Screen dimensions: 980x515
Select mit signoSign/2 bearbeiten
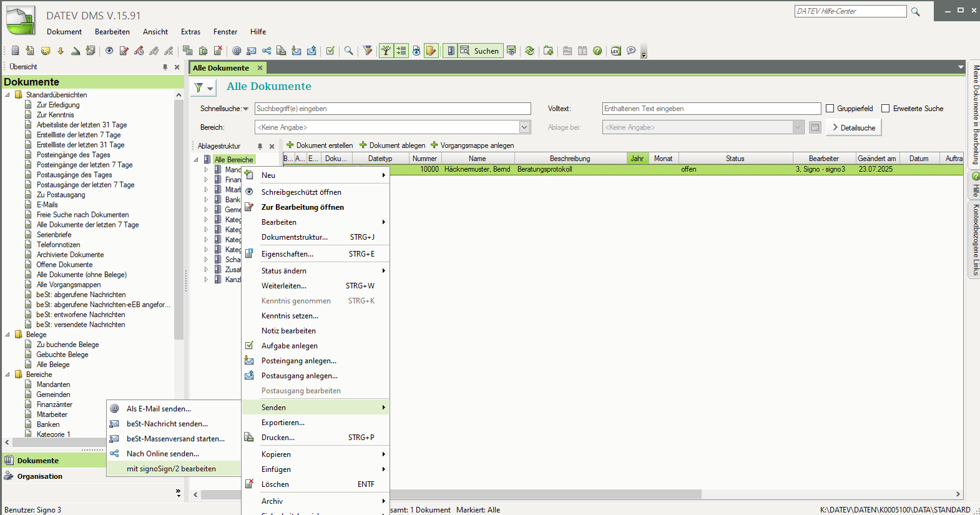click(174, 469)
